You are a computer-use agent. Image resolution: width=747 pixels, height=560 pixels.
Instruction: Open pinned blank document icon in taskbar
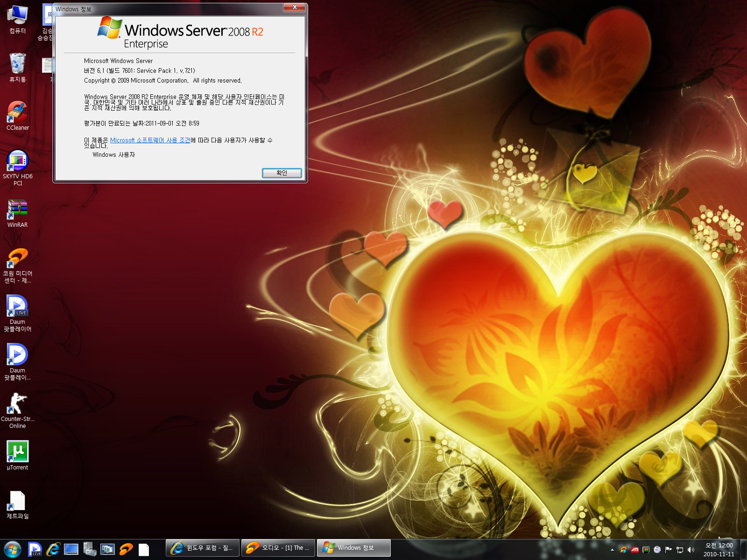[144, 550]
